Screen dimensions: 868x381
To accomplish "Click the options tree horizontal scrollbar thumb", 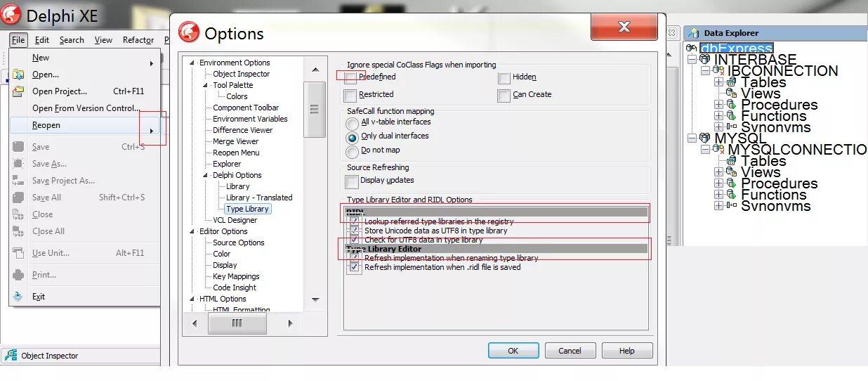I will pyautogui.click(x=237, y=323).
